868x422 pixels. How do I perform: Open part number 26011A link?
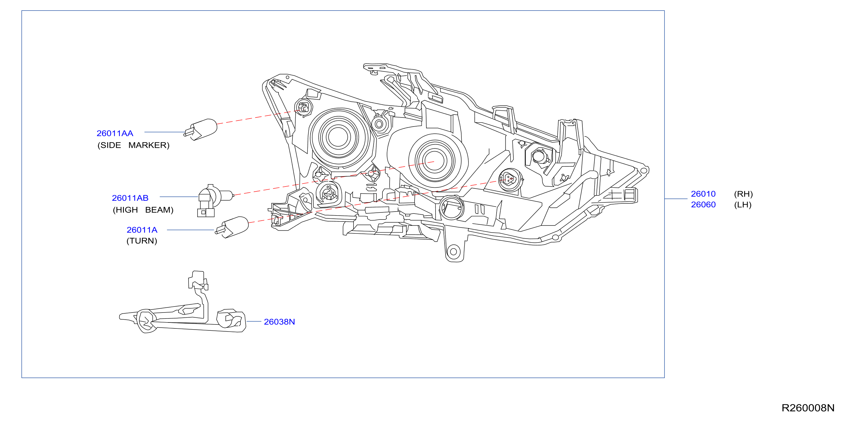point(142,230)
